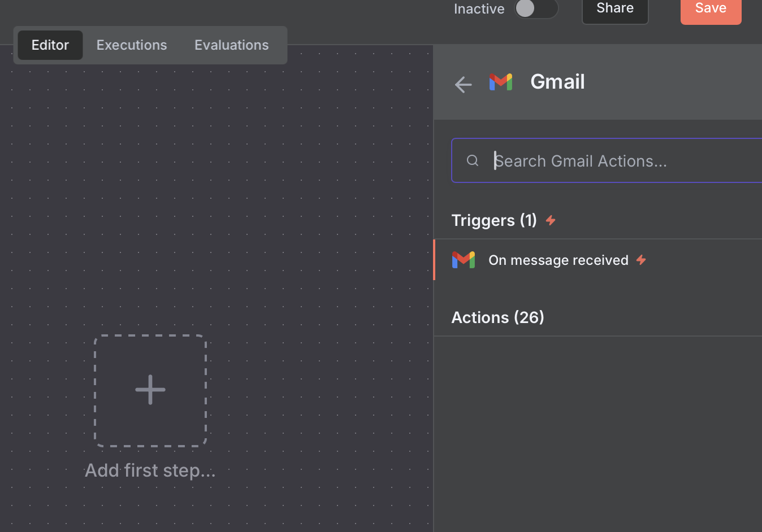Click the plus icon to add first step

pos(150,390)
